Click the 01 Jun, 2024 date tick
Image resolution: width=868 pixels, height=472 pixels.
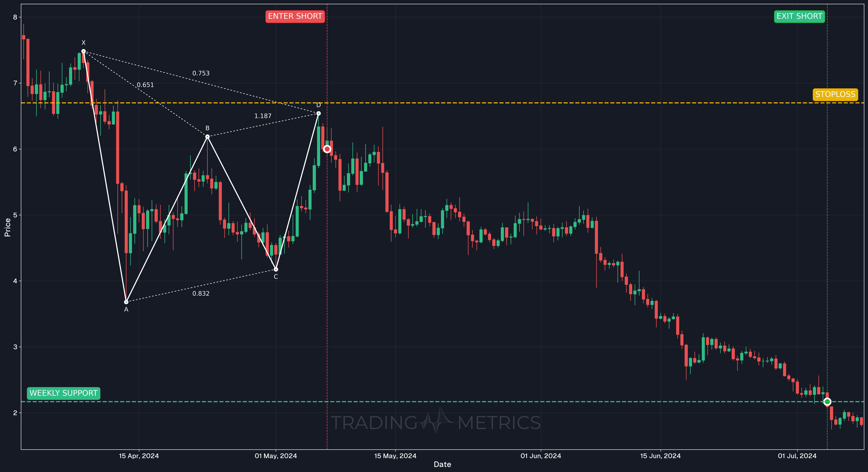(541, 456)
